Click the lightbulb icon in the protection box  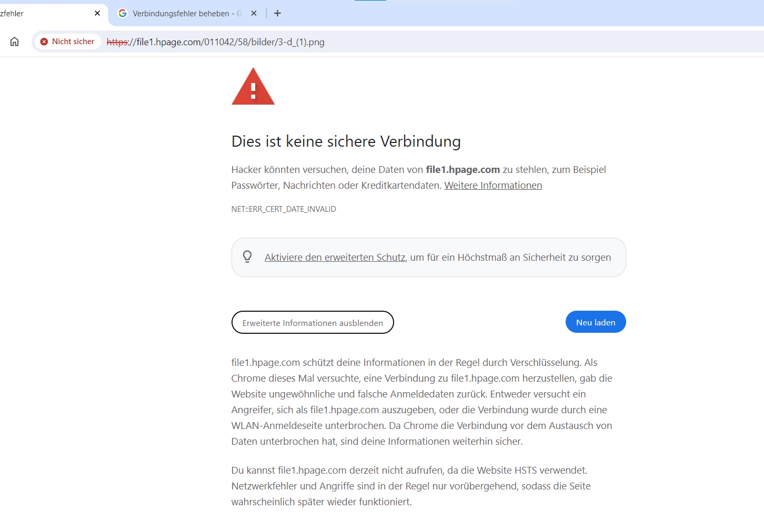click(247, 257)
